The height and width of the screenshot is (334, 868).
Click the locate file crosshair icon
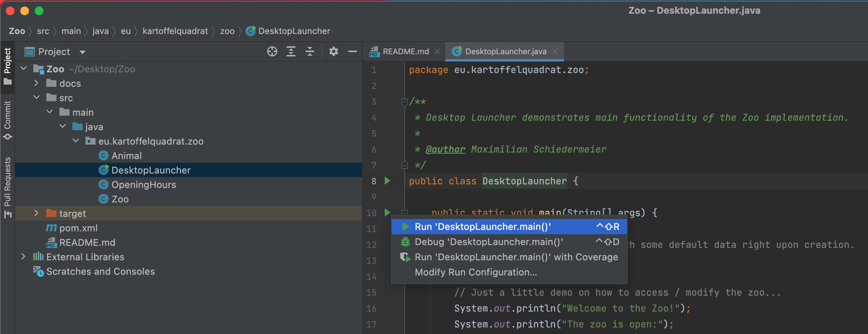pyautogui.click(x=272, y=52)
